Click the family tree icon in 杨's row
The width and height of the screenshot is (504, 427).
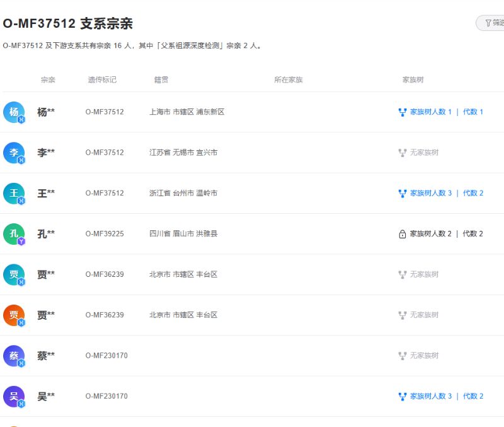tap(403, 112)
